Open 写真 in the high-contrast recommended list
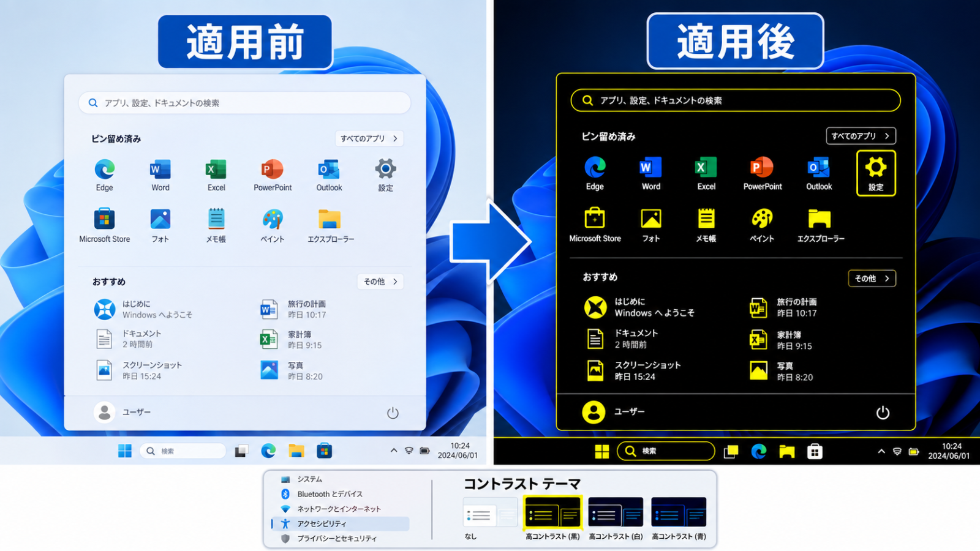 coord(782,371)
